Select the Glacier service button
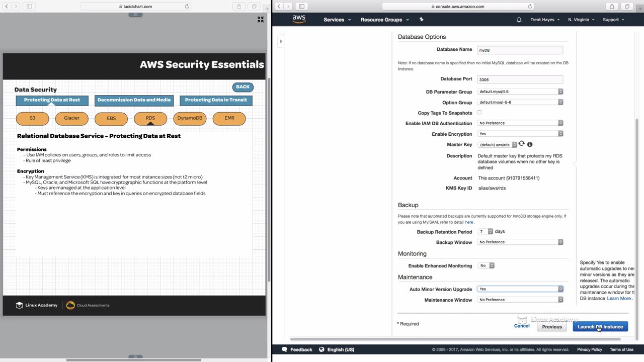644x362 pixels. [x=72, y=118]
